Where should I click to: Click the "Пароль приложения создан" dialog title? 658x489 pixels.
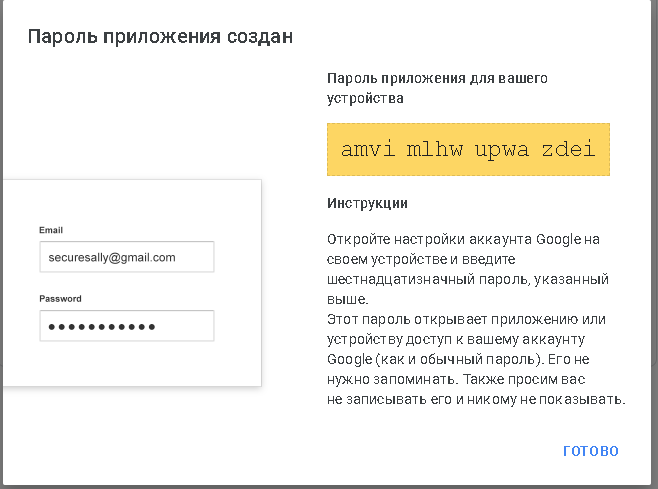[x=160, y=37]
